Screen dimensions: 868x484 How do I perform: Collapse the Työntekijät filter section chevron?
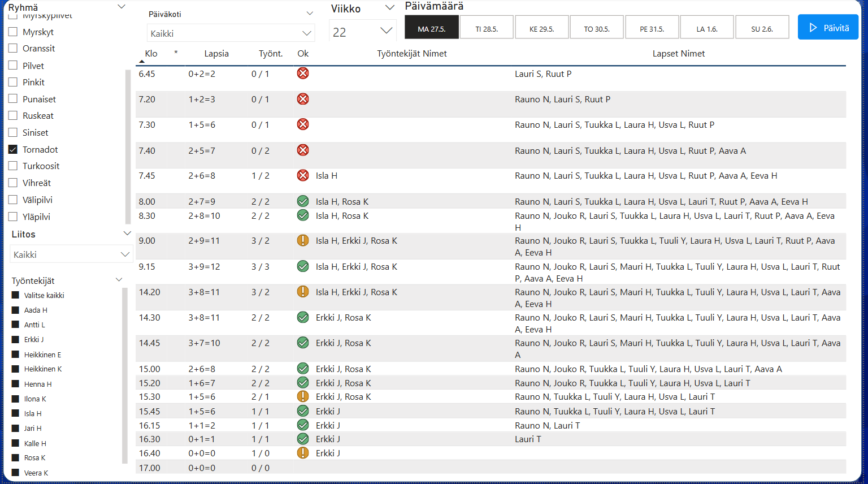[x=119, y=280]
